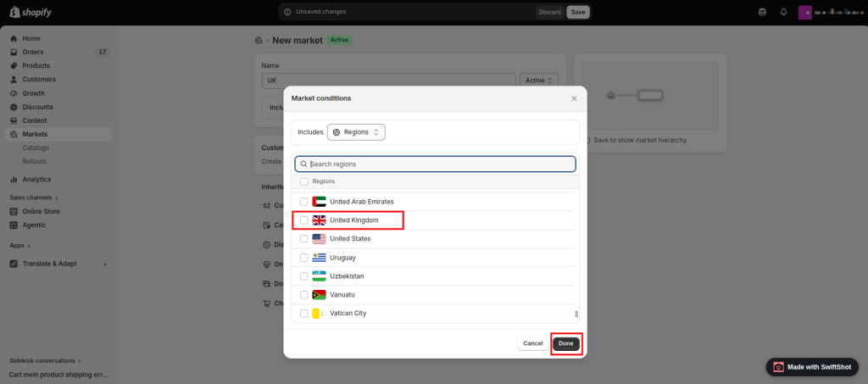Click the Shopify logo
Viewport: 868px width, 384px height.
pyautogui.click(x=31, y=12)
